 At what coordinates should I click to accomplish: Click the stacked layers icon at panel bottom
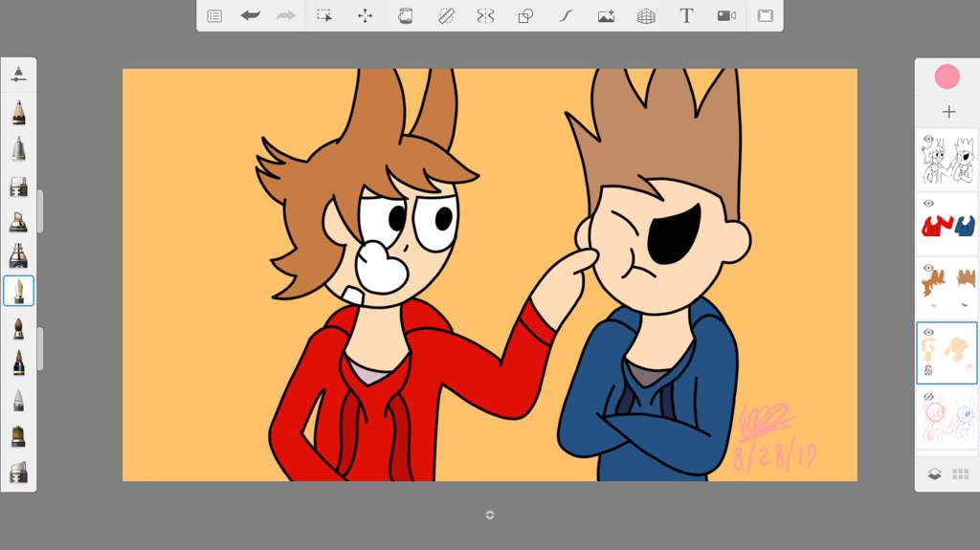pos(934,473)
